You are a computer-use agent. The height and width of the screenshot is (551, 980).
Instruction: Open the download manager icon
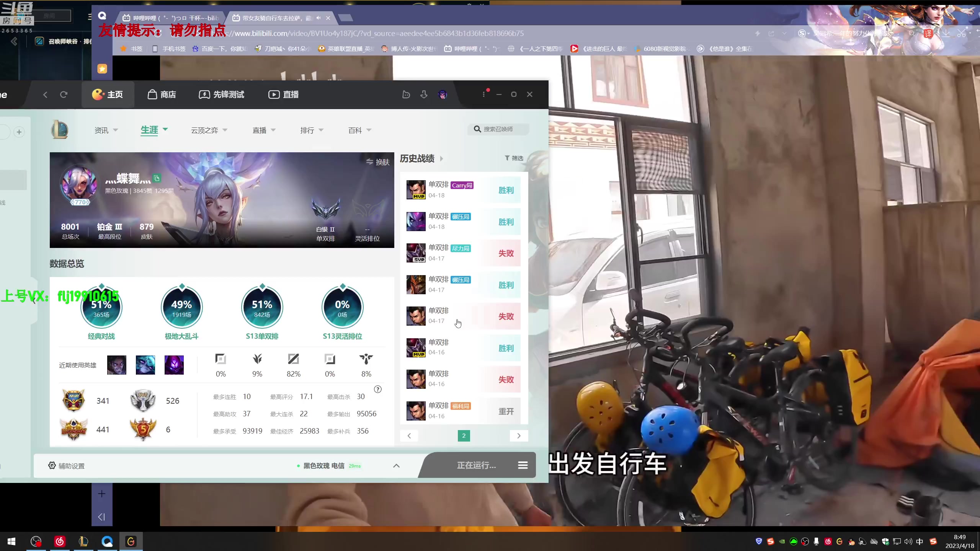tap(424, 95)
